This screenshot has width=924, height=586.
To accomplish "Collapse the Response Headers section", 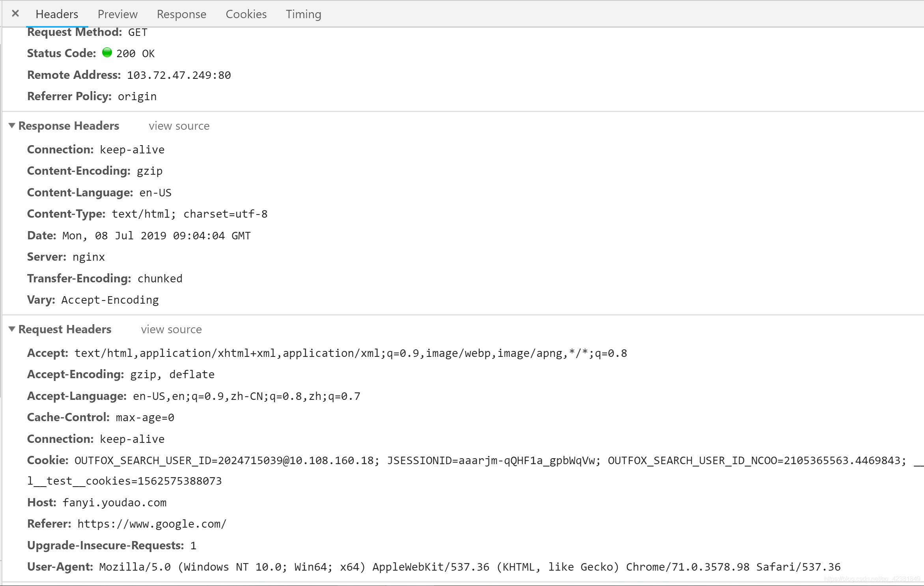I will click(x=12, y=126).
